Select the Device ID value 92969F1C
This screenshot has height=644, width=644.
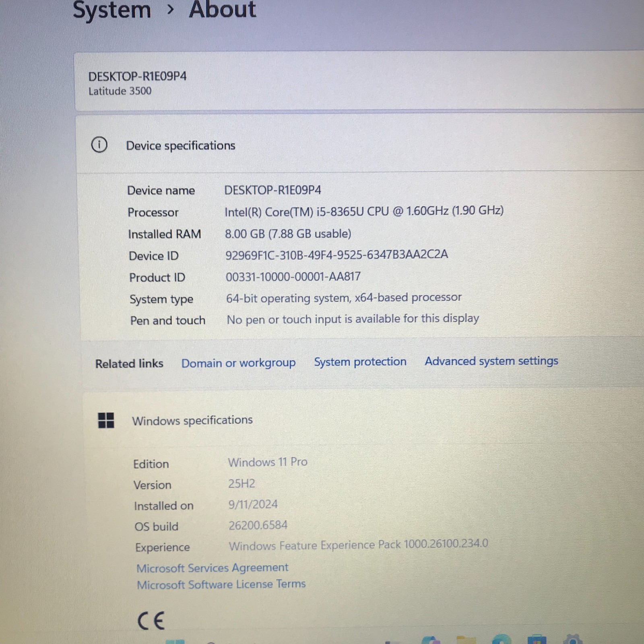coord(336,254)
